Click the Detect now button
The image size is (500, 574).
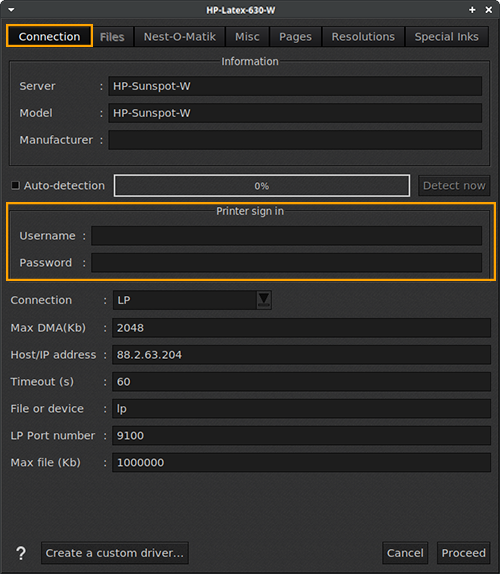[454, 186]
